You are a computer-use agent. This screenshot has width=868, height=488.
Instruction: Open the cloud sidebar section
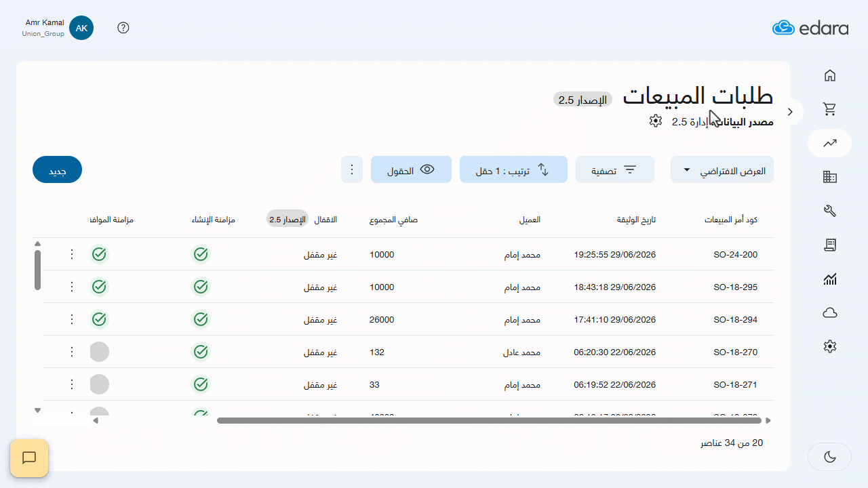829,312
